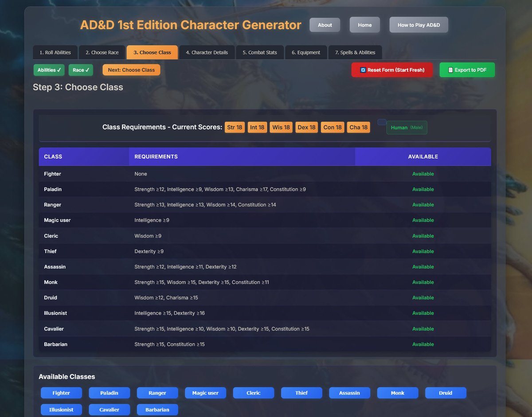Choose the Fighter class button
This screenshot has width=532, height=417.
[x=61, y=393]
